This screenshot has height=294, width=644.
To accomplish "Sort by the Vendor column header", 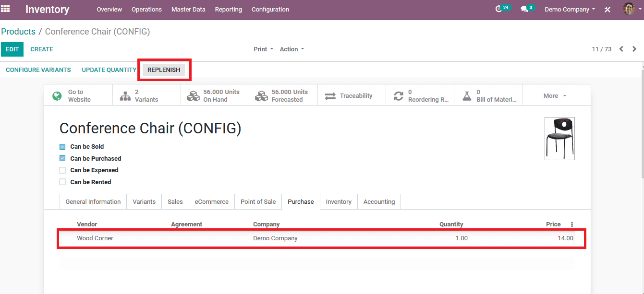I will (87, 224).
